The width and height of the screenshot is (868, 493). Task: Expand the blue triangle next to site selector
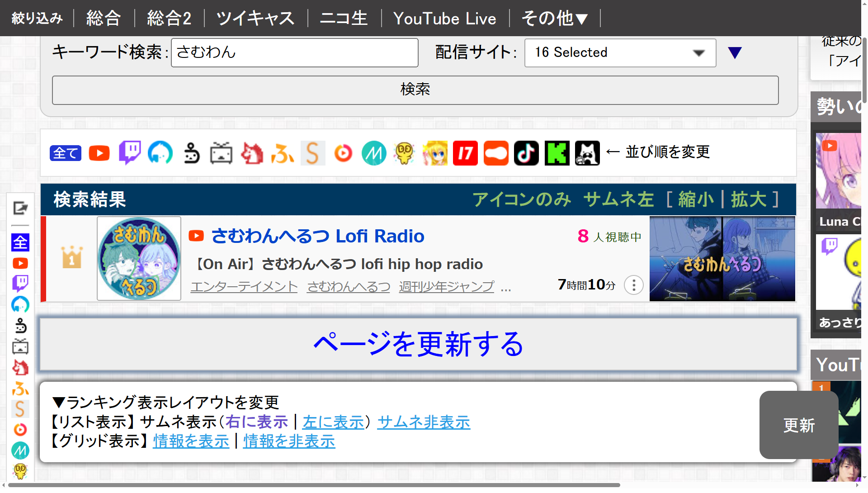point(735,53)
